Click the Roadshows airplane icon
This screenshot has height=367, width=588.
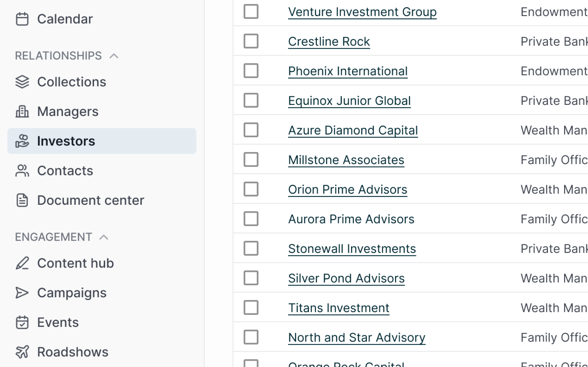click(22, 352)
